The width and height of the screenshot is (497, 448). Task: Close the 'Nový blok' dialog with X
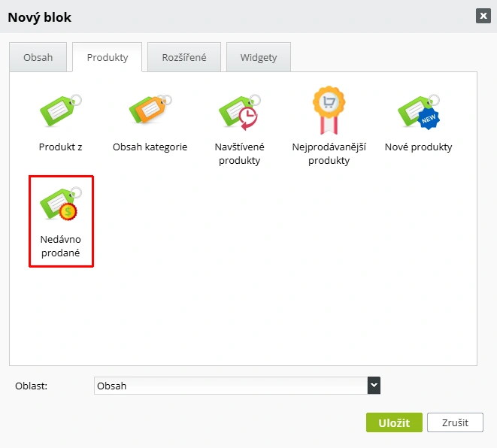[482, 16]
